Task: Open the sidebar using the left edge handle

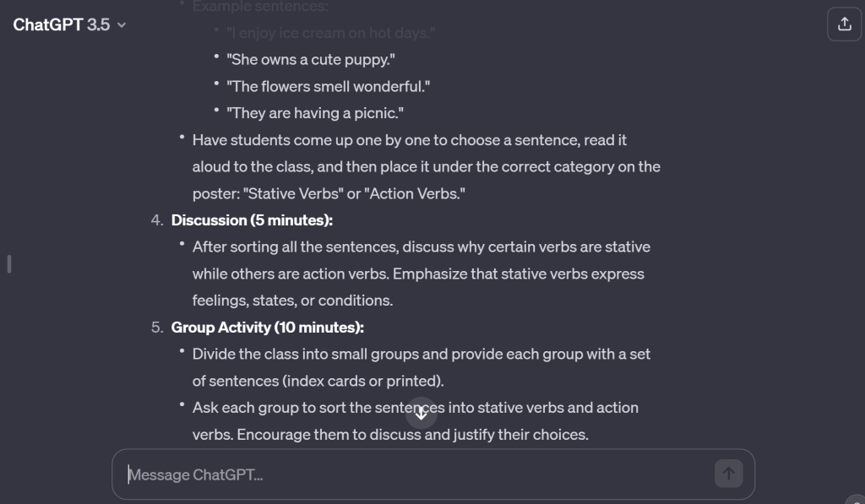Action: pyautogui.click(x=9, y=264)
